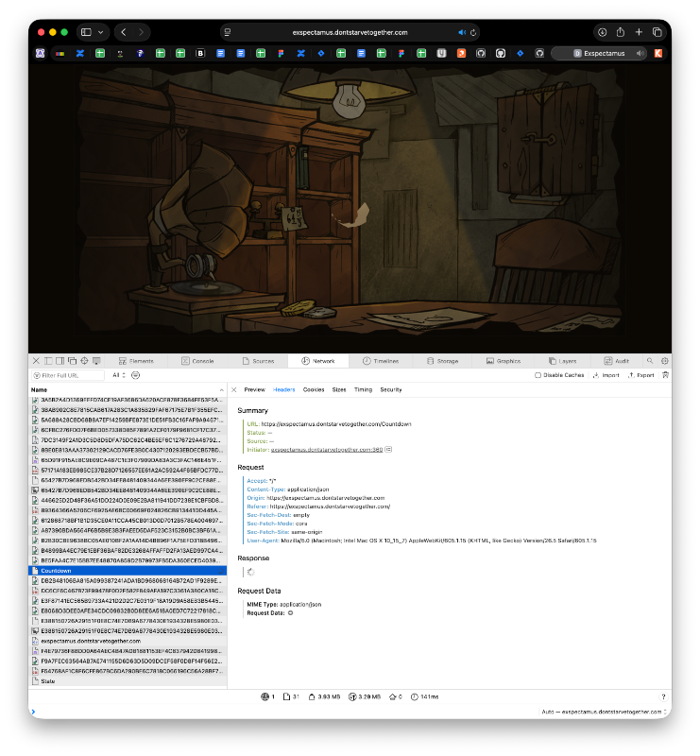This screenshot has height=756, width=700.
Task: Show the tab overview icon
Action: coord(657,32)
